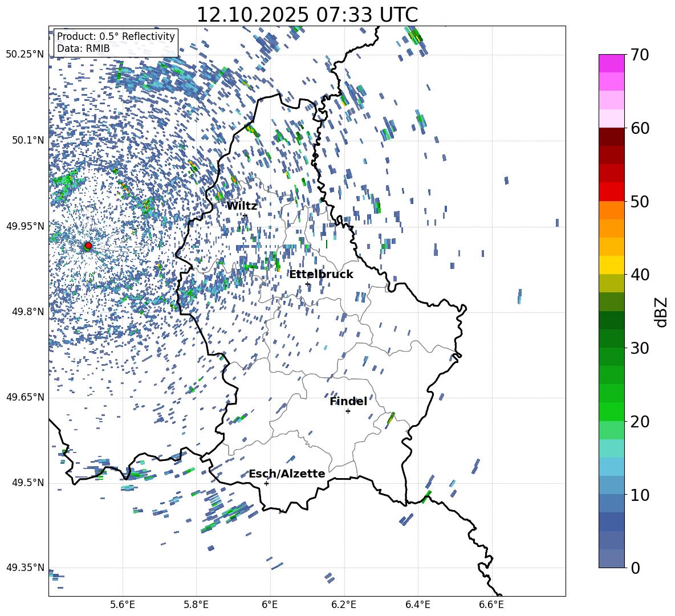This screenshot has height=616, width=675.
Task: Click the "12.10.2025 07:33 UTC" title
Action: [x=307, y=15]
